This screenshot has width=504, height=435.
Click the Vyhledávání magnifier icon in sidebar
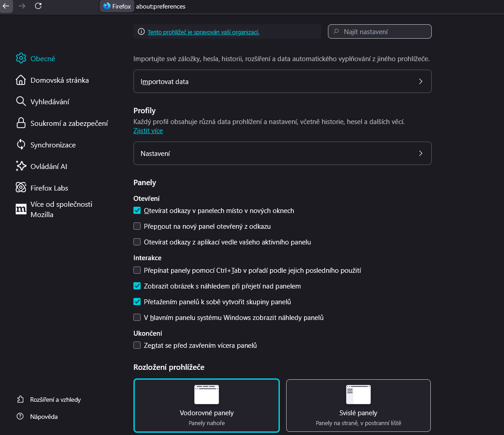pos(21,101)
